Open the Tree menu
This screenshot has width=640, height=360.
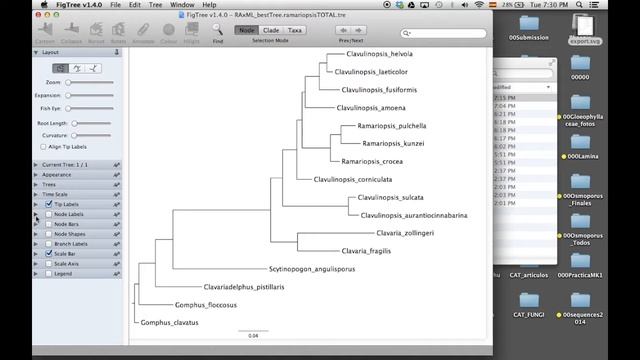[x=155, y=5]
